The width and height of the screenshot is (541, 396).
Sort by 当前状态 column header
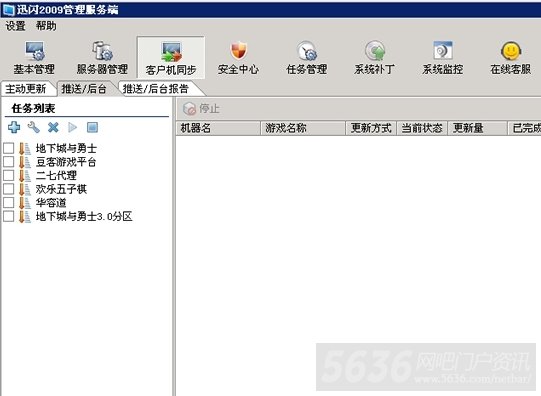pyautogui.click(x=422, y=128)
